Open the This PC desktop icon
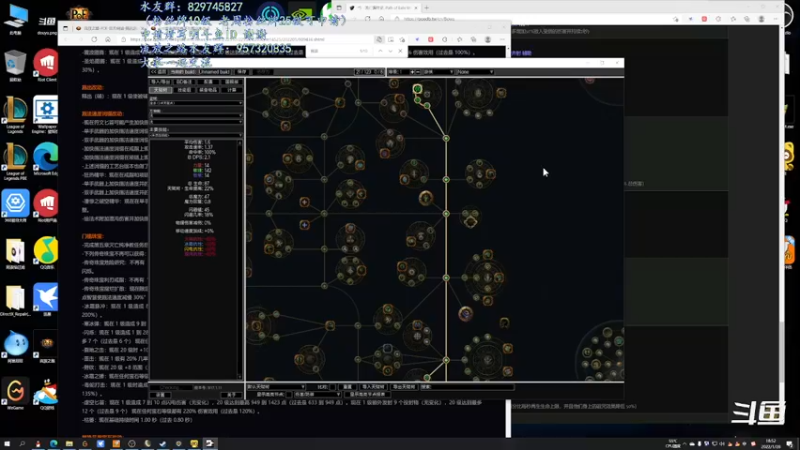This screenshot has width=800, height=450. [15, 19]
